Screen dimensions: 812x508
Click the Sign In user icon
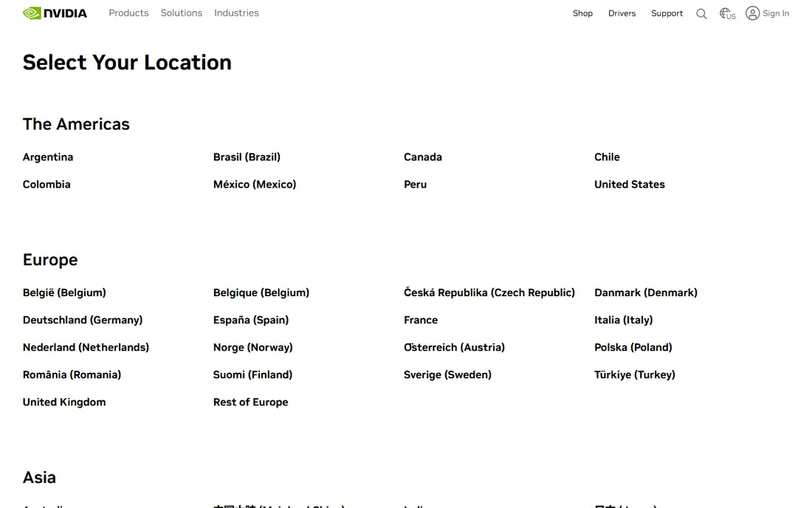(x=752, y=13)
